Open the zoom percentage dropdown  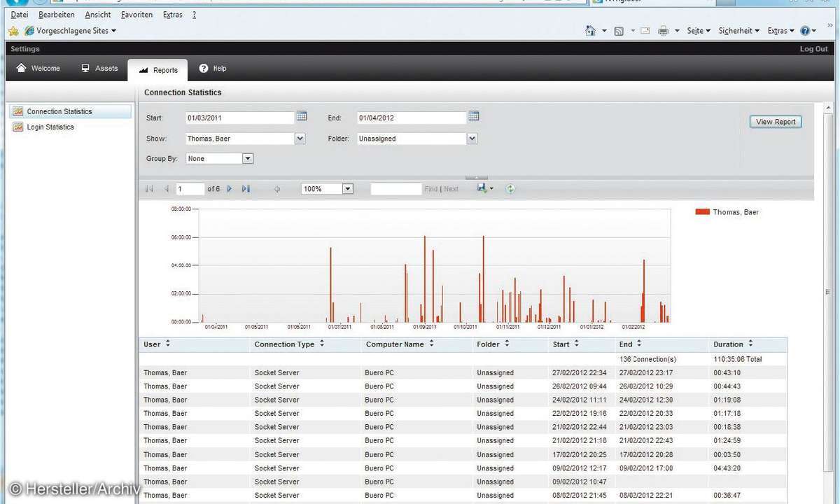(x=348, y=189)
